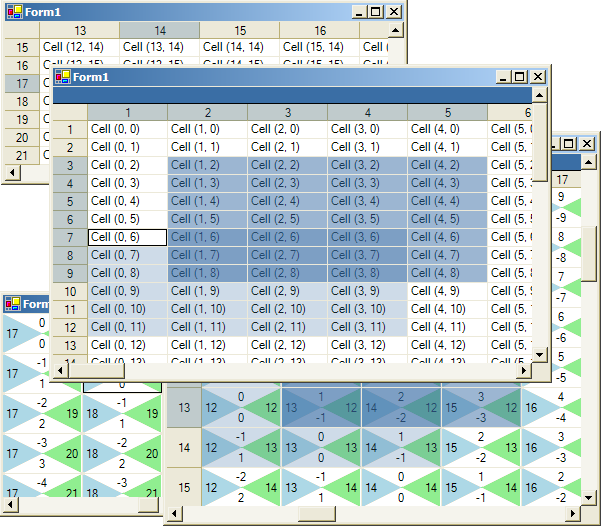Select column header 5 in the front grid

click(447, 112)
